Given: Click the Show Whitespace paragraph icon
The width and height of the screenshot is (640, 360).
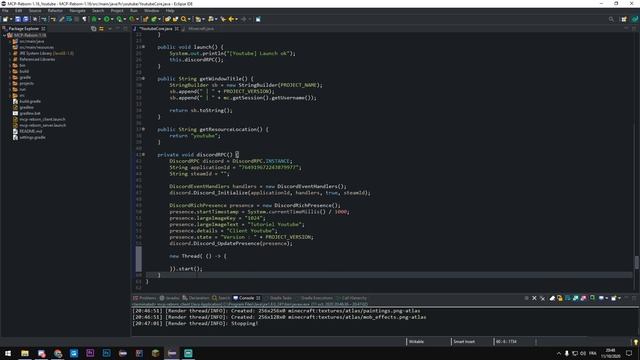Looking at the screenshot, I should 84,19.
